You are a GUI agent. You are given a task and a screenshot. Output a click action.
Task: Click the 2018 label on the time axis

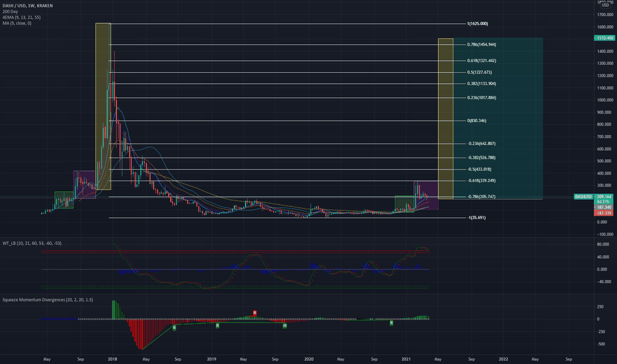click(113, 359)
